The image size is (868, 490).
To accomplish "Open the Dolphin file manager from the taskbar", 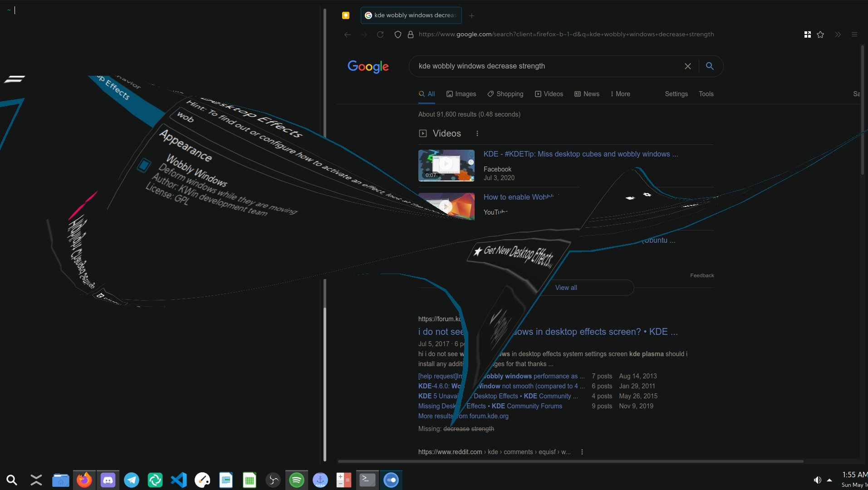I will pos(60,480).
